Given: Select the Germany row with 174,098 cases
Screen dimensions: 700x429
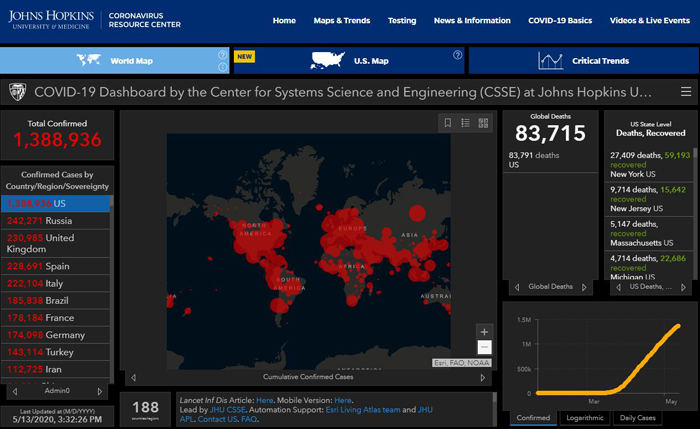Looking at the screenshot, I should (55, 335).
